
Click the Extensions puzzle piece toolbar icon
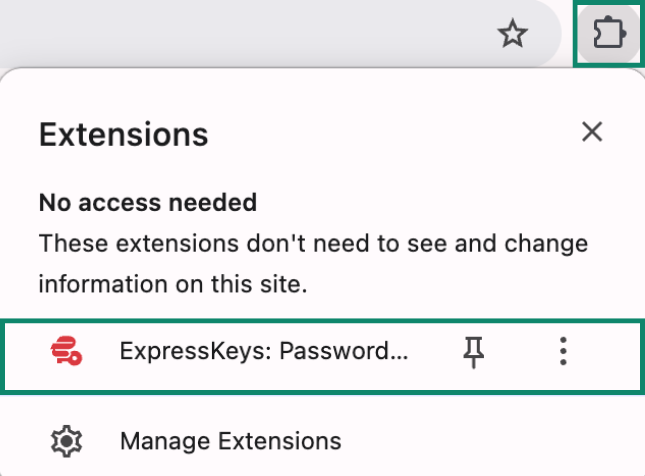click(x=607, y=35)
